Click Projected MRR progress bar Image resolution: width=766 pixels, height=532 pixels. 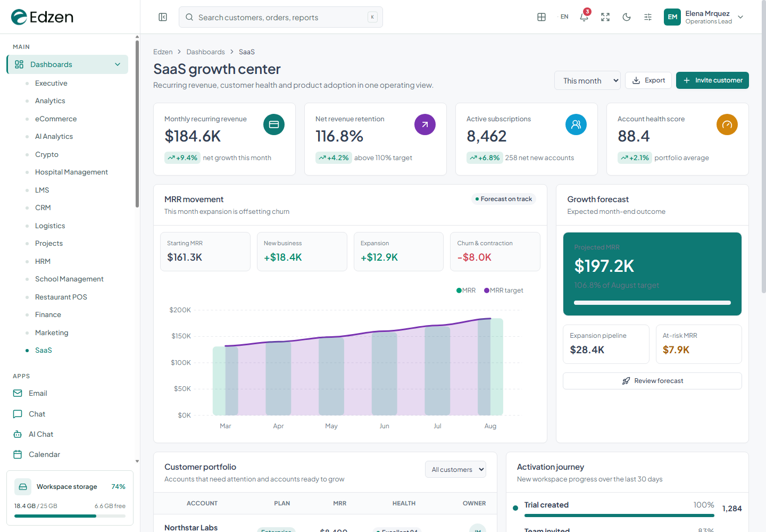[x=652, y=303]
